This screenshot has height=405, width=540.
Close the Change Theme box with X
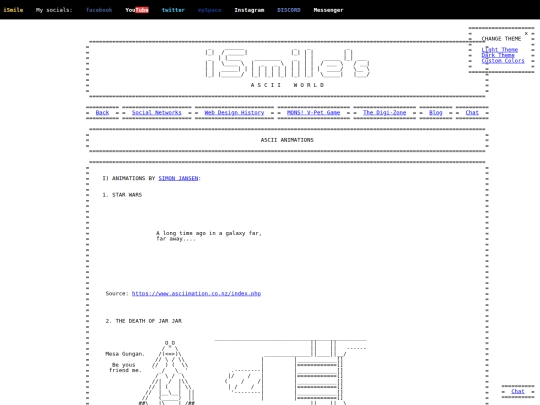[x=526, y=33]
